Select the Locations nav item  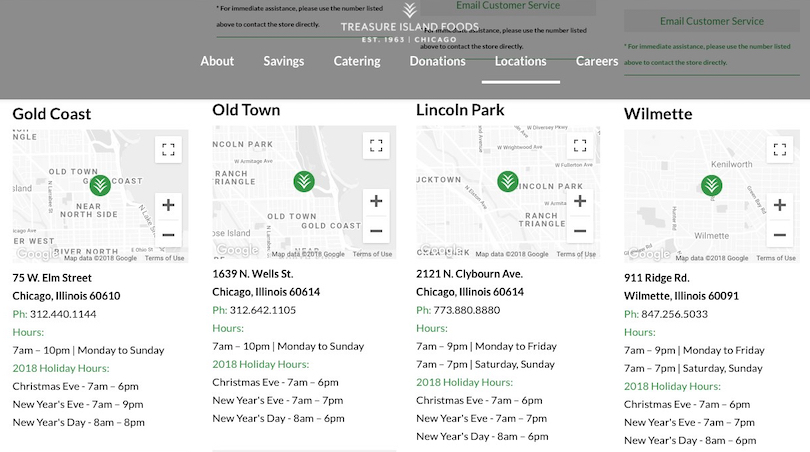[521, 61]
